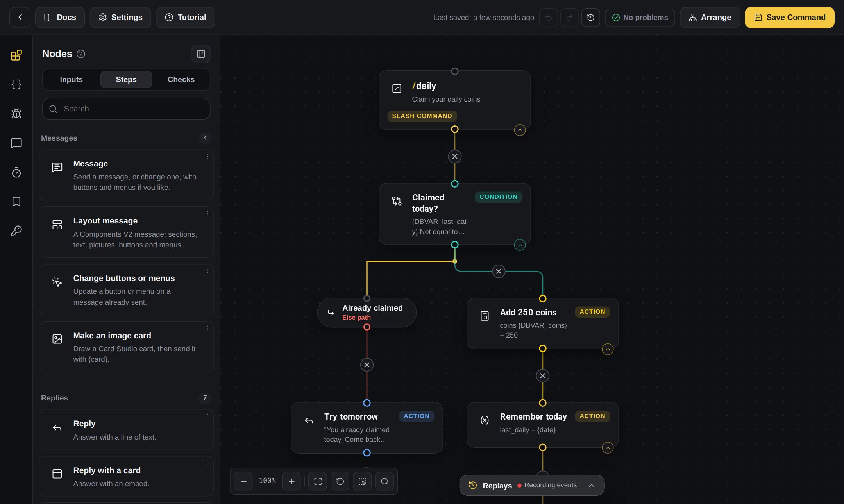Switch to the Steps tab
The height and width of the screenshot is (504, 844).
pyautogui.click(x=126, y=80)
